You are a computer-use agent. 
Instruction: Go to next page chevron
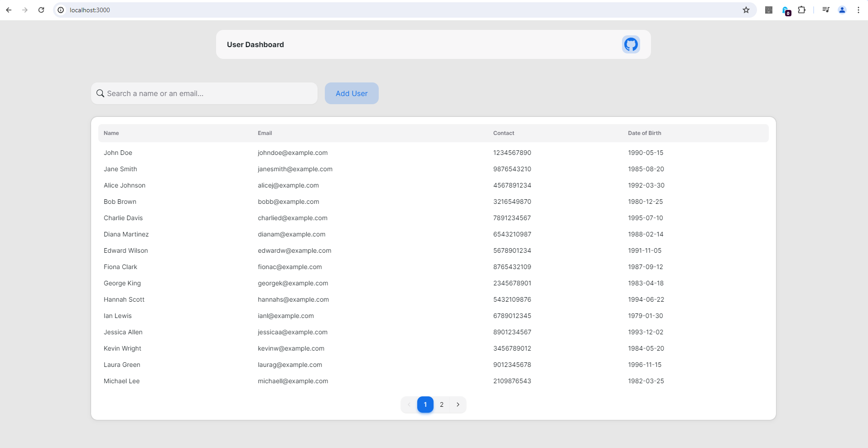coord(458,405)
